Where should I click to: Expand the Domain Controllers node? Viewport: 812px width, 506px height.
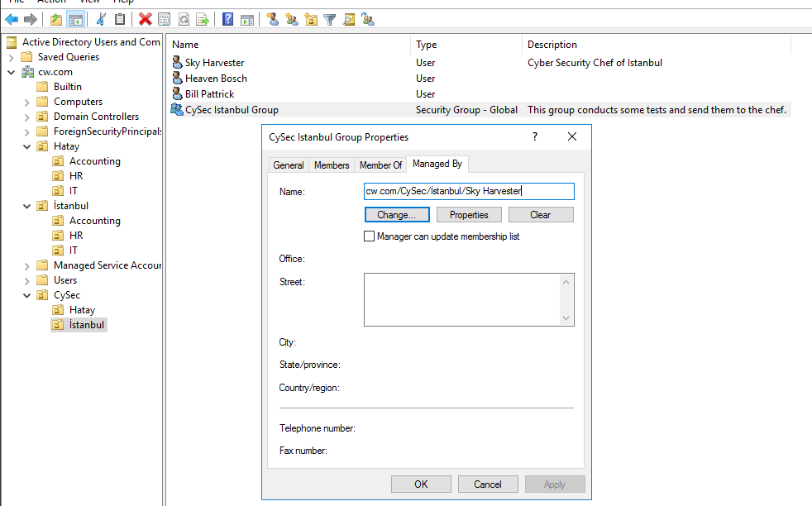tap(27, 117)
